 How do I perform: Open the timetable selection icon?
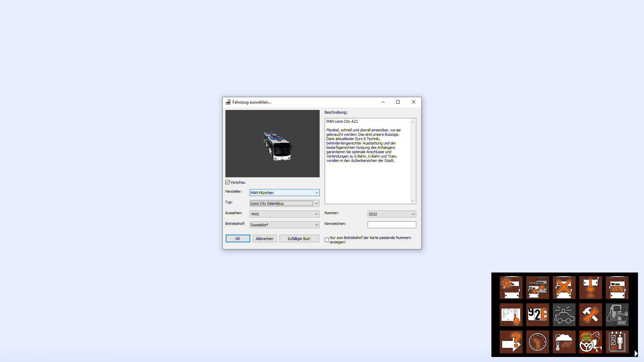[511, 315]
